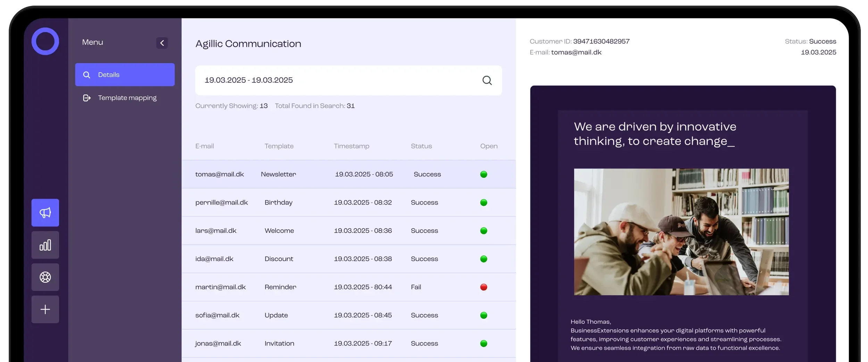Collapse the Menu panel with the chevron
Screen dimensions: 868x362
point(162,43)
